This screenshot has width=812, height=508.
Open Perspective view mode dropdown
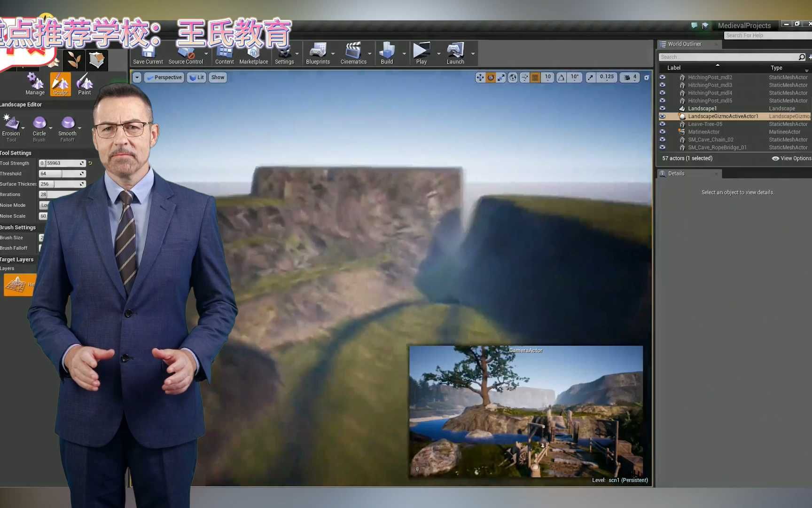164,78
